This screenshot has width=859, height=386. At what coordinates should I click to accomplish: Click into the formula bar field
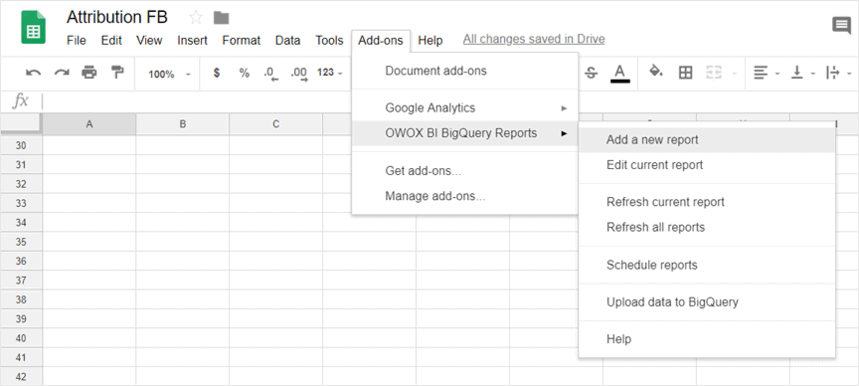click(x=449, y=101)
